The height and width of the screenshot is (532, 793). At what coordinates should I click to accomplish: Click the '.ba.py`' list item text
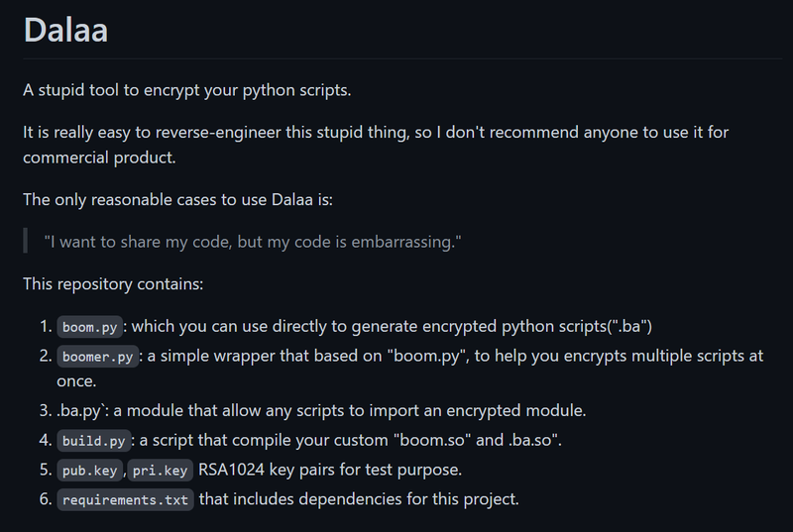click(82, 411)
